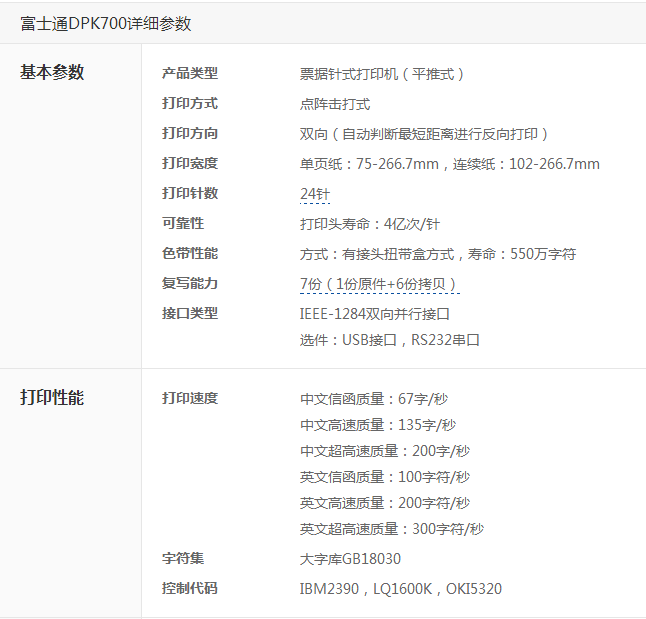Select the 打印性能 section header

(x=52, y=398)
